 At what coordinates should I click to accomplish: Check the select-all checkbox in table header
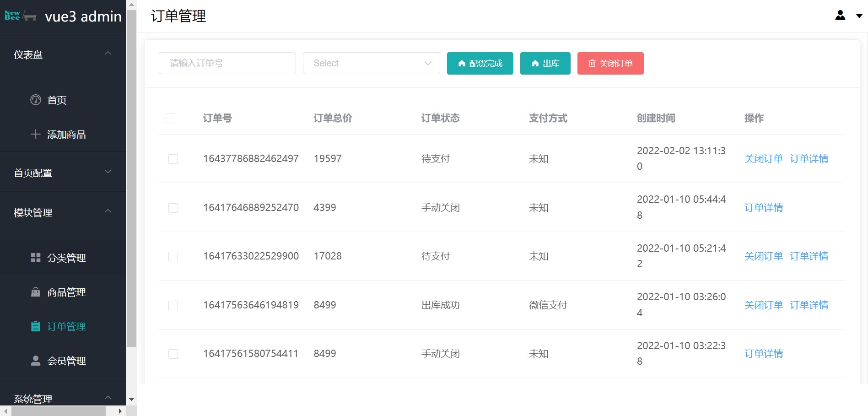[171, 118]
